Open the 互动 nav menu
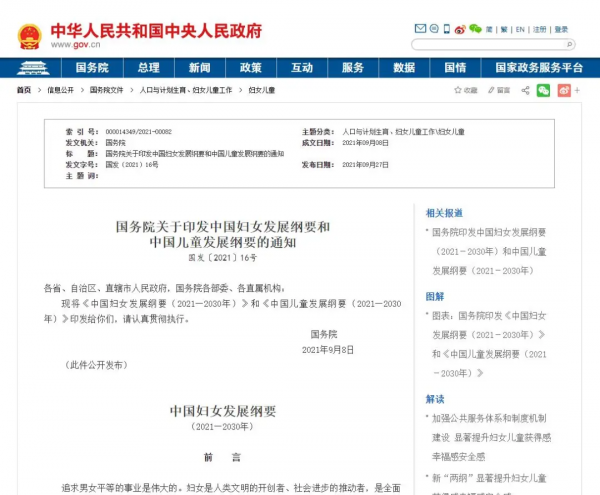 (302, 68)
